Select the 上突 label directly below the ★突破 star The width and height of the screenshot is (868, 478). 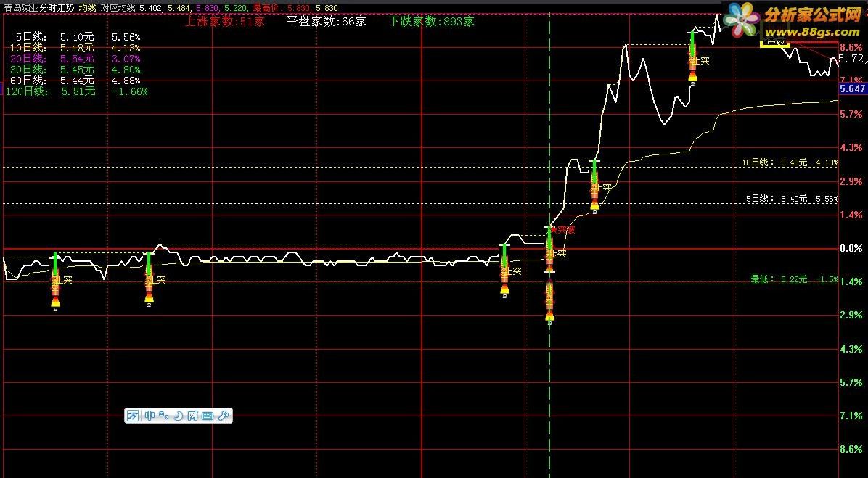click(557, 254)
